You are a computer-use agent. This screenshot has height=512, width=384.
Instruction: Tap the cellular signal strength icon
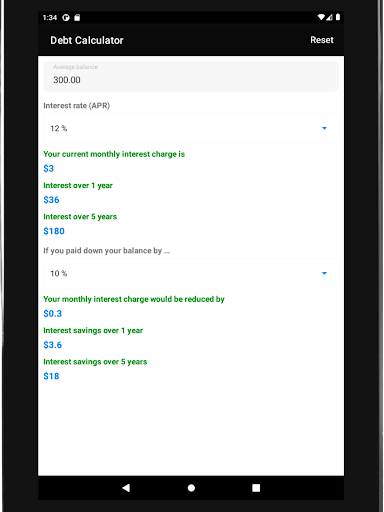pos(329,17)
